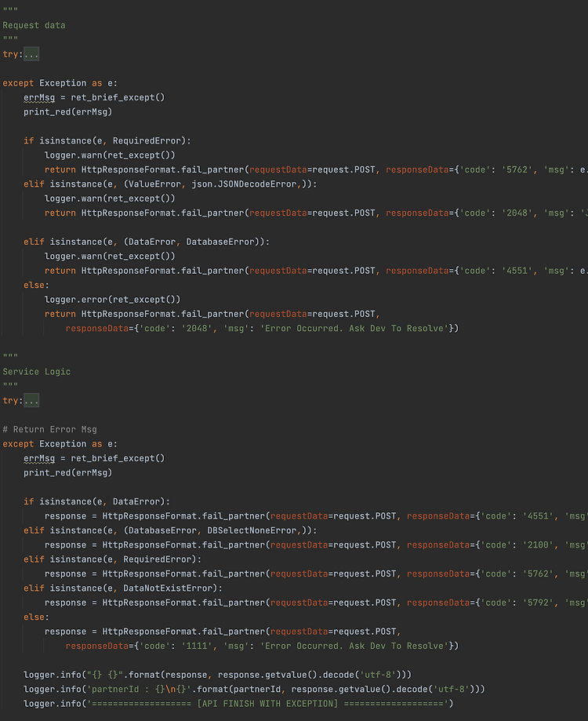Click the '[API FINISH WITH EXCEPTION]' log string
Screen dimensions: 588x721
pos(267,704)
